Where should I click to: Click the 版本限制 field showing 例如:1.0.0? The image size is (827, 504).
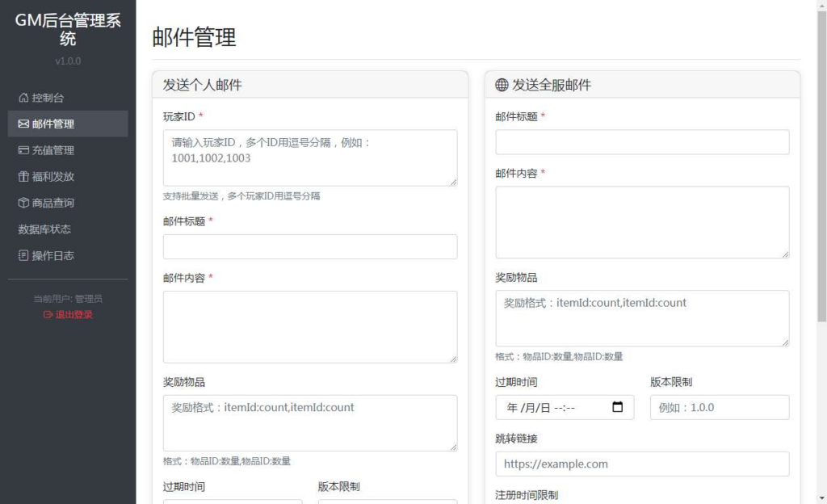tap(719, 407)
